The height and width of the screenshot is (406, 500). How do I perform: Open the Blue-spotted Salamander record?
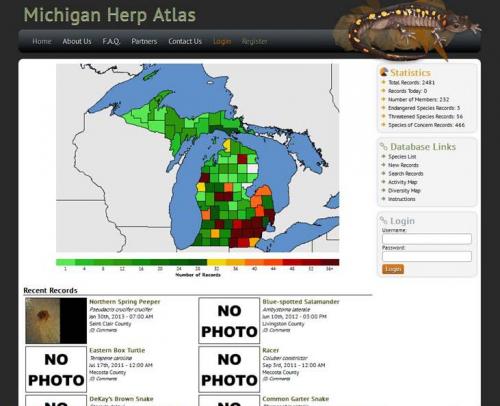click(301, 302)
